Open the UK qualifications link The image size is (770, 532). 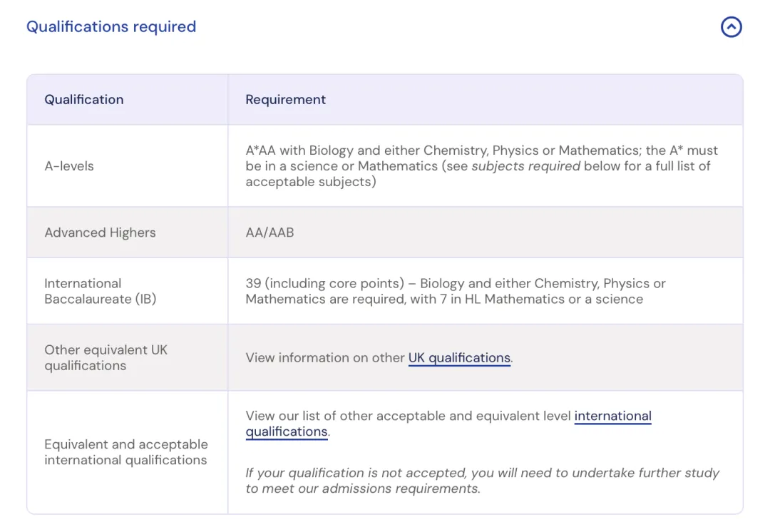tap(459, 357)
